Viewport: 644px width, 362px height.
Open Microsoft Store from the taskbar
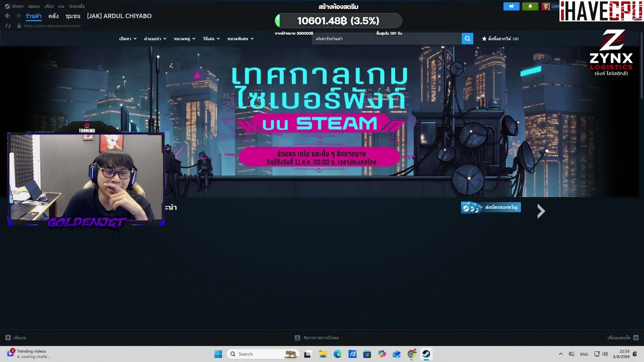coord(367,354)
